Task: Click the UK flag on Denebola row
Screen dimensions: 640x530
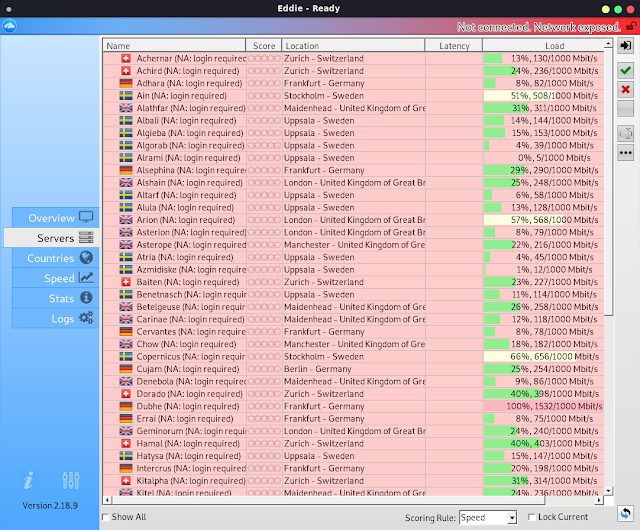Action: (x=126, y=381)
